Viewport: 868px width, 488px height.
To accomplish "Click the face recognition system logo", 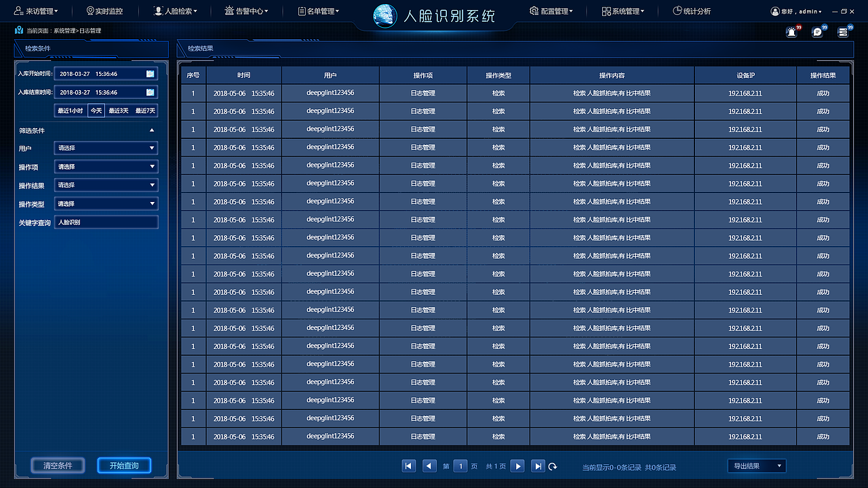I will (385, 16).
